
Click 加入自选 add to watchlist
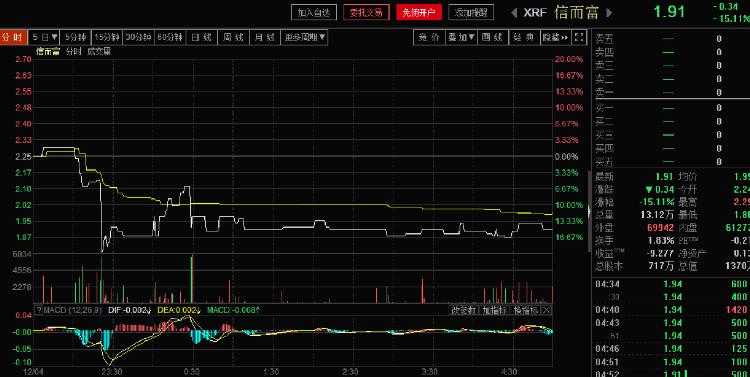(x=314, y=13)
